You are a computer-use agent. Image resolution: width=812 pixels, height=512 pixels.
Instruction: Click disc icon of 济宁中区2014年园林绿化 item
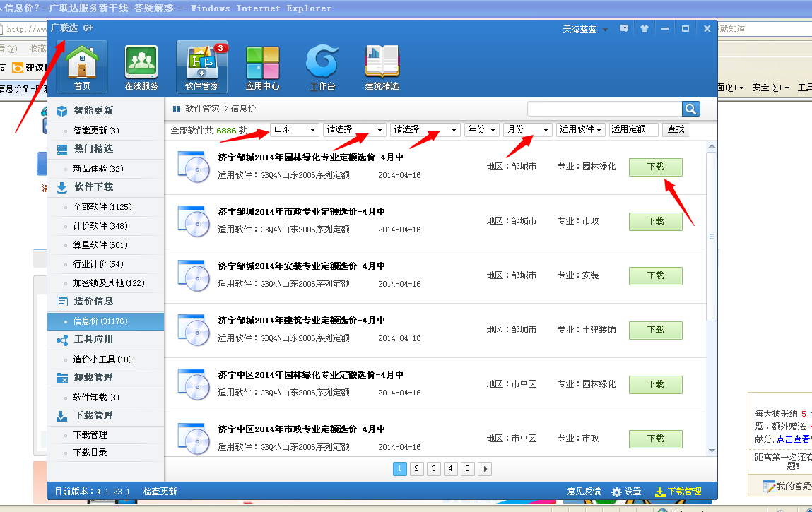[194, 384]
